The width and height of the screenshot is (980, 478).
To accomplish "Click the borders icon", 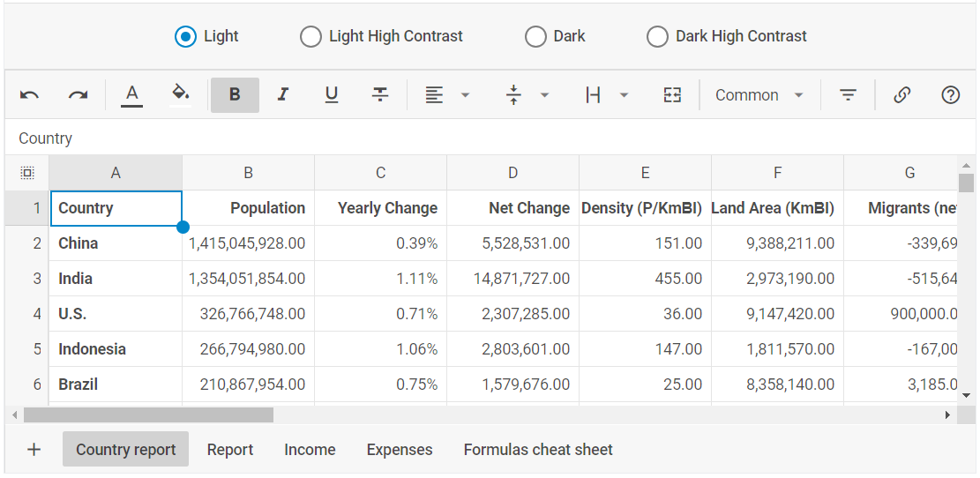I will pos(593,95).
